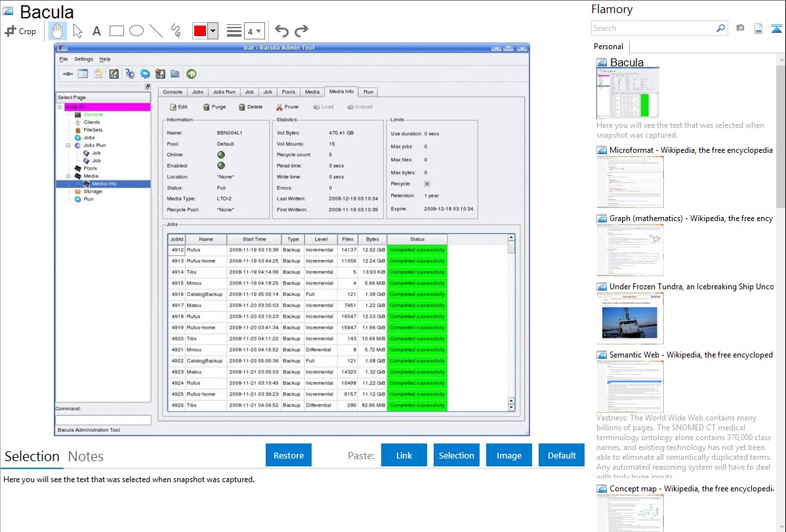786x532 pixels.
Task: Click the blue folders icon in Bacula toolbar
Action: tap(175, 74)
